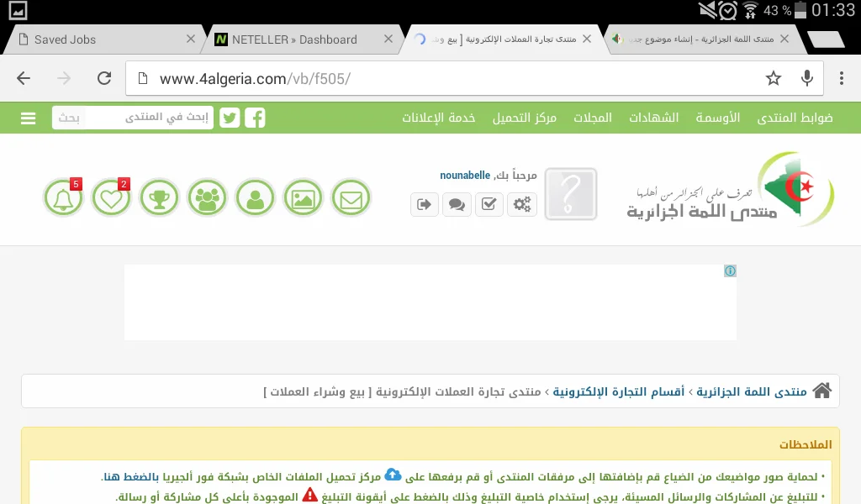861x504 pixels.
Task: Open the settings gears button
Action: tap(522, 204)
